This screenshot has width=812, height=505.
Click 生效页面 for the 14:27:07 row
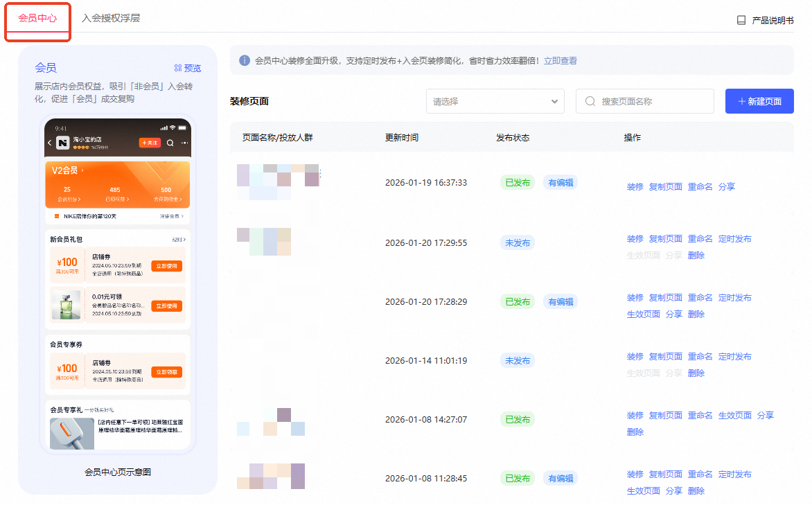point(735,416)
